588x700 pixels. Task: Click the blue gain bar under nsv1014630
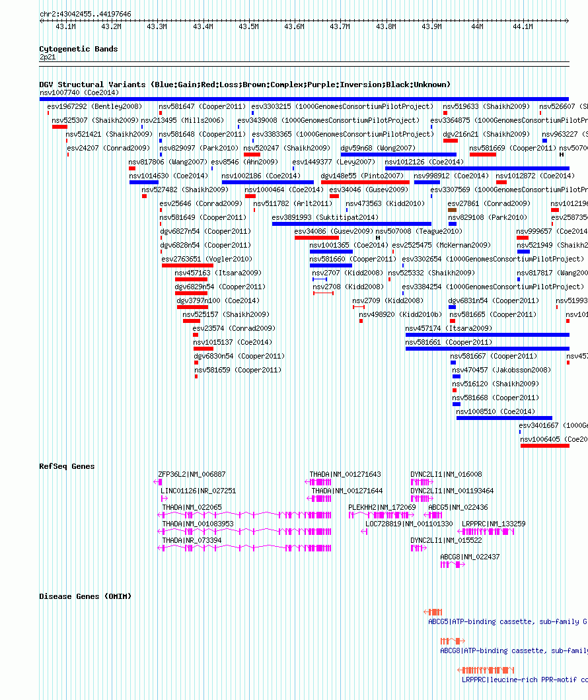[x=144, y=182]
